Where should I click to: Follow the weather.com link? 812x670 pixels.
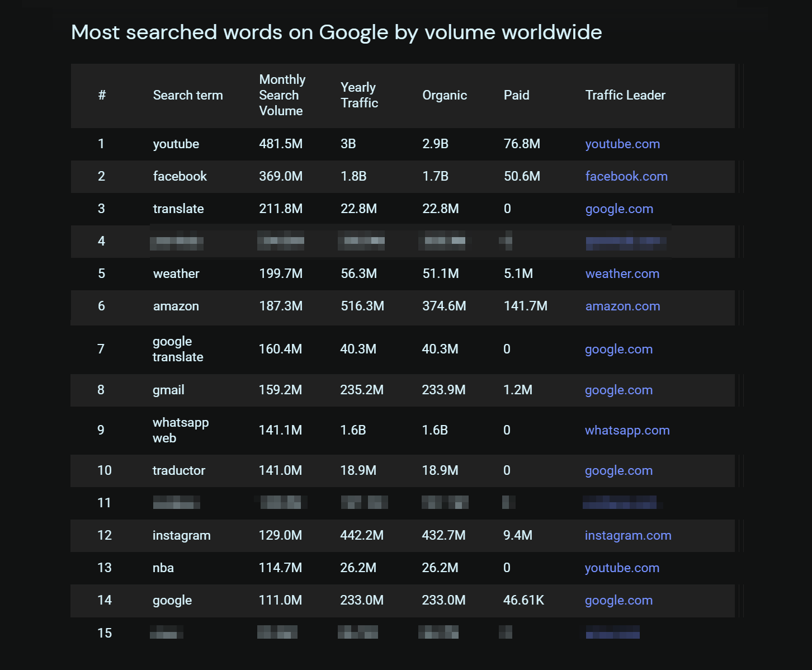tap(622, 273)
